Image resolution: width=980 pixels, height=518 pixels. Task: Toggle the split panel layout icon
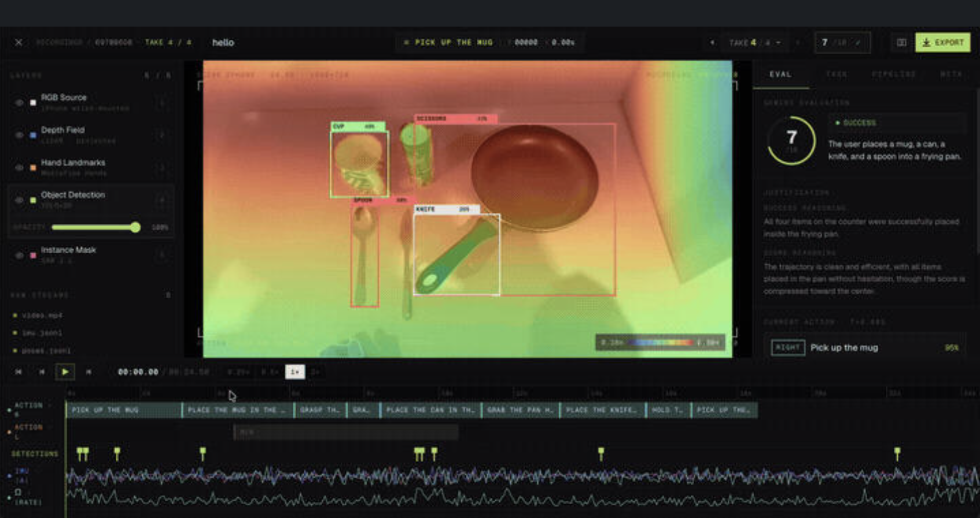point(901,42)
